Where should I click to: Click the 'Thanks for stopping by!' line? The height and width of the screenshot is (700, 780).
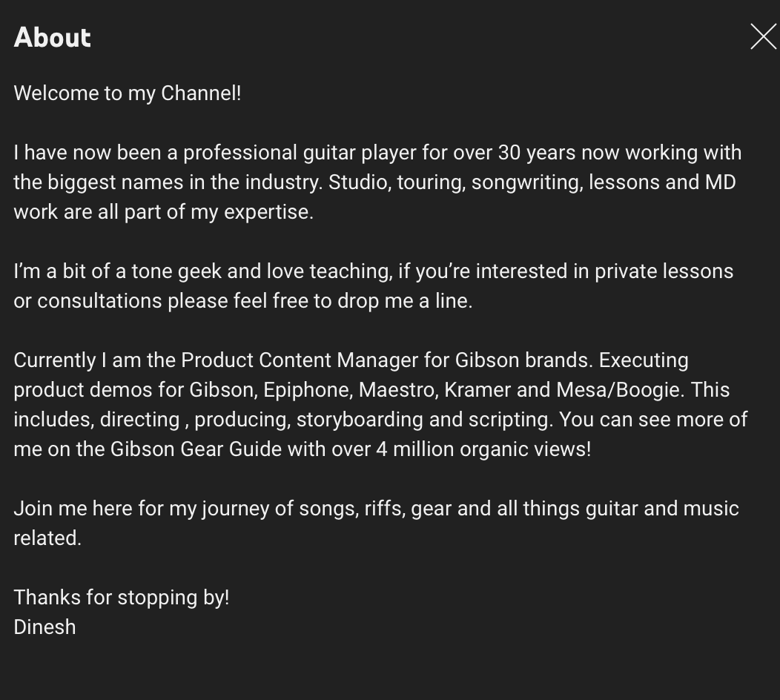(122, 598)
